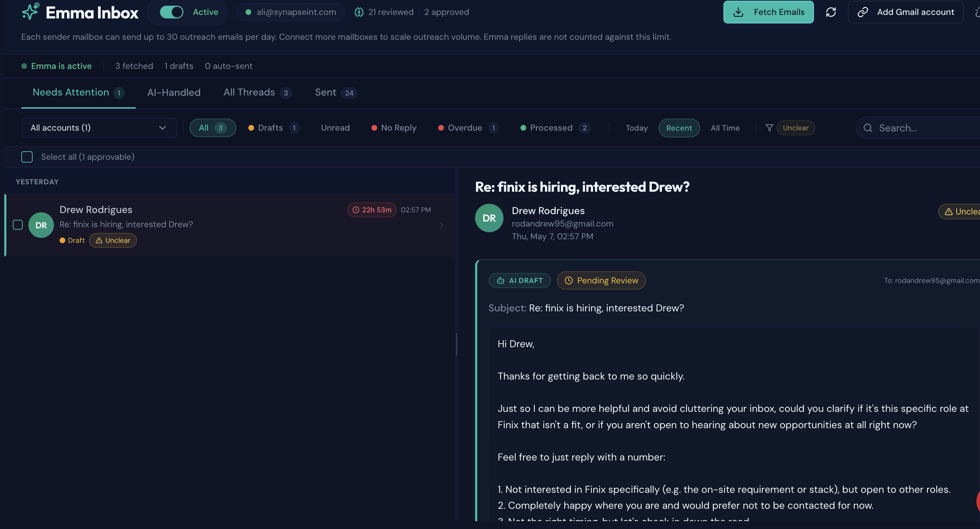Select the Recent time range
The width and height of the screenshot is (980, 529).
tap(679, 128)
